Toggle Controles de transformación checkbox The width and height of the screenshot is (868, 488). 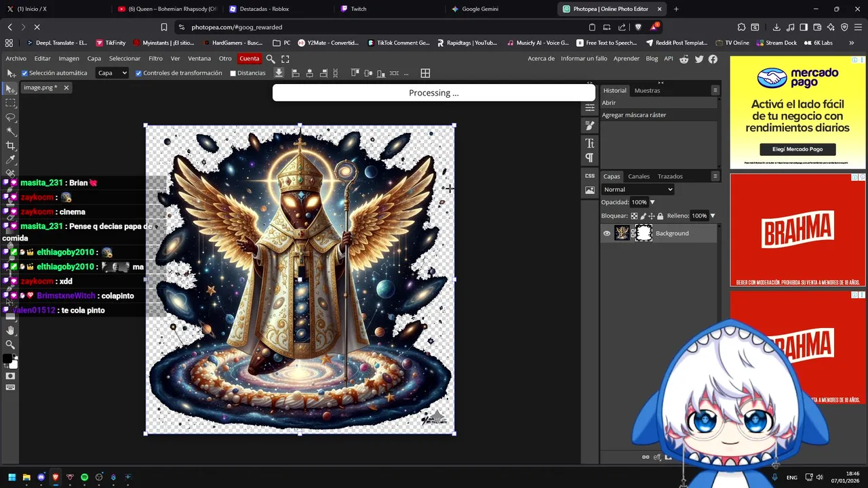[138, 73]
